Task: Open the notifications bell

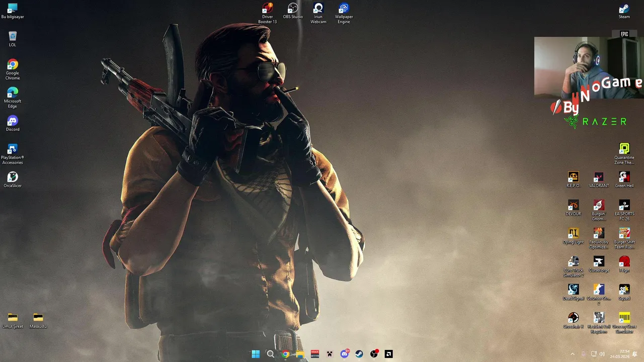Action: click(635, 354)
